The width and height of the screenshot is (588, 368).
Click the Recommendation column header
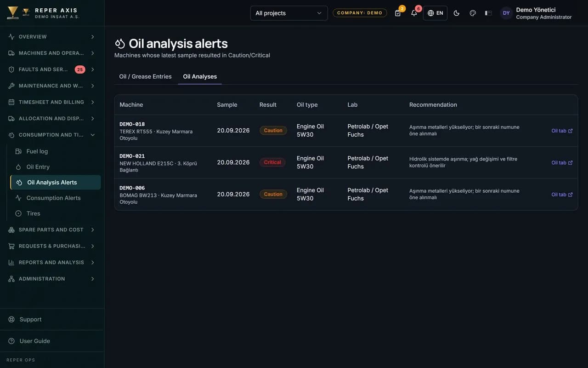(x=433, y=105)
